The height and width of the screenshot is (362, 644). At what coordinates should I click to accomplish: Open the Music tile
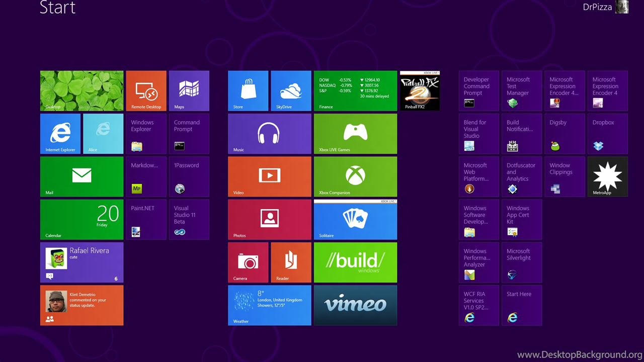click(x=270, y=134)
